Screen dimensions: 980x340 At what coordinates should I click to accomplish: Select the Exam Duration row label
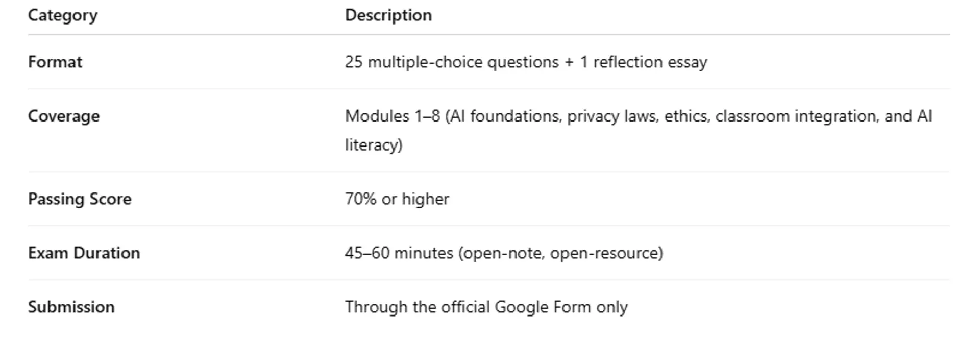click(84, 253)
